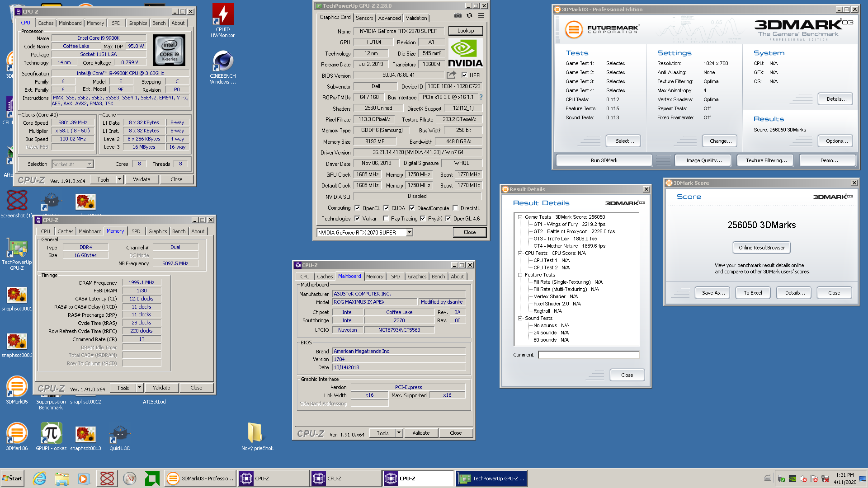Click the speedometer icon in taskbar

click(130, 479)
